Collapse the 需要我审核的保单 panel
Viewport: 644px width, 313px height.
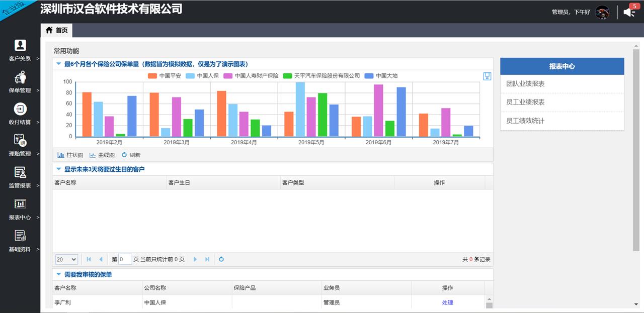click(x=58, y=274)
